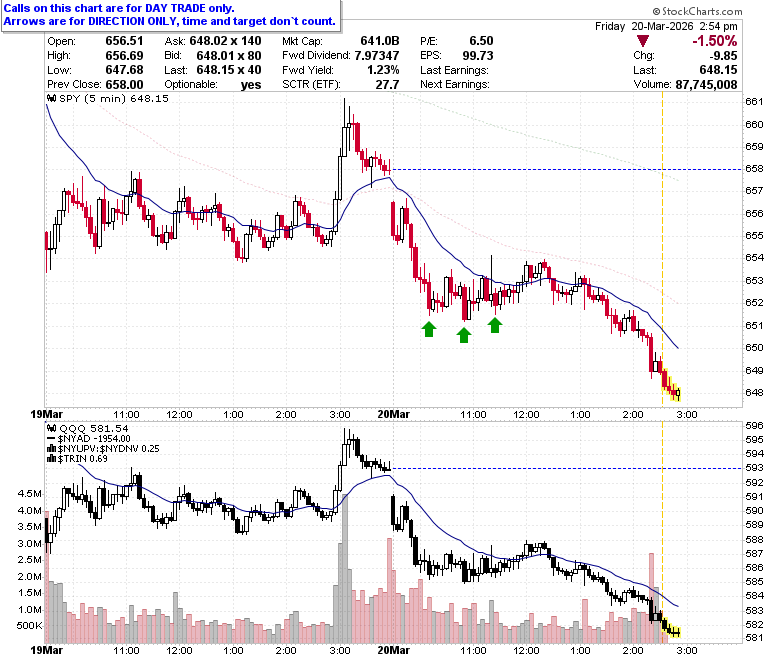780x659 pixels.
Task: Click the Next Earnings label
Action: (455, 84)
